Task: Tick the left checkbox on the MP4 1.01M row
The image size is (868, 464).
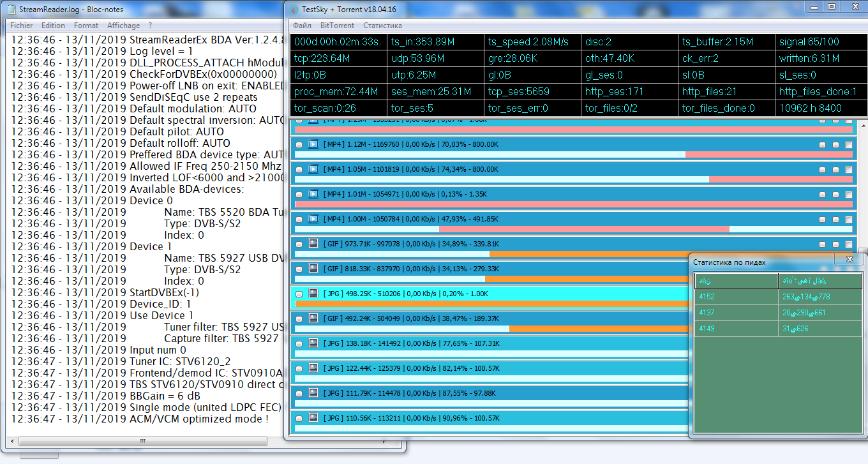Action: coord(299,195)
